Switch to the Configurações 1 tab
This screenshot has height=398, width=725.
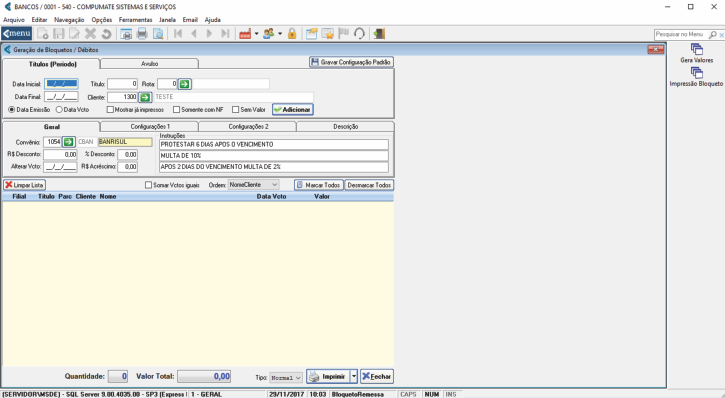[x=150, y=126]
